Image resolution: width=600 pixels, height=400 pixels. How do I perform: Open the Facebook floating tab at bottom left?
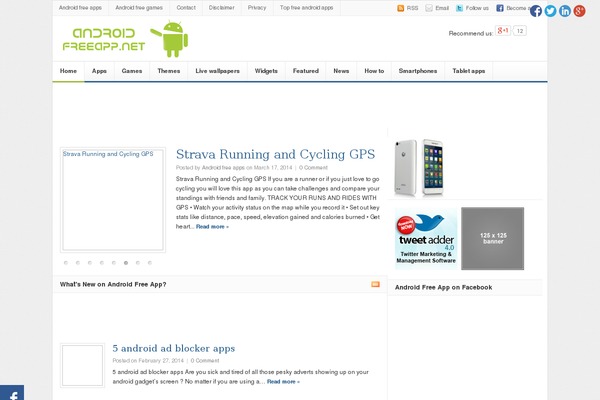pos(12,393)
